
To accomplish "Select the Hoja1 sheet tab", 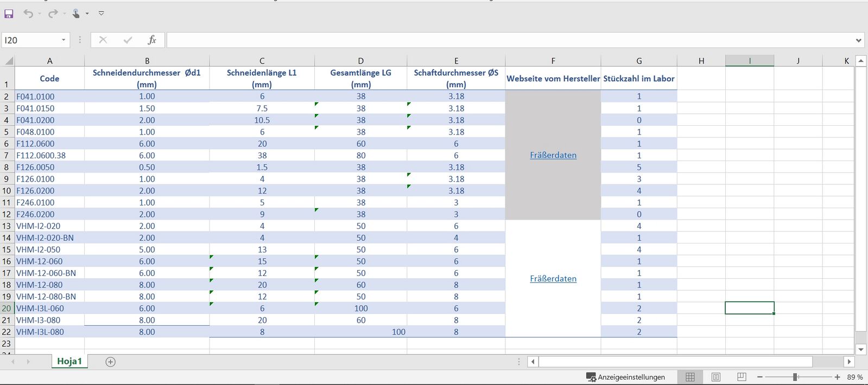I will point(69,361).
